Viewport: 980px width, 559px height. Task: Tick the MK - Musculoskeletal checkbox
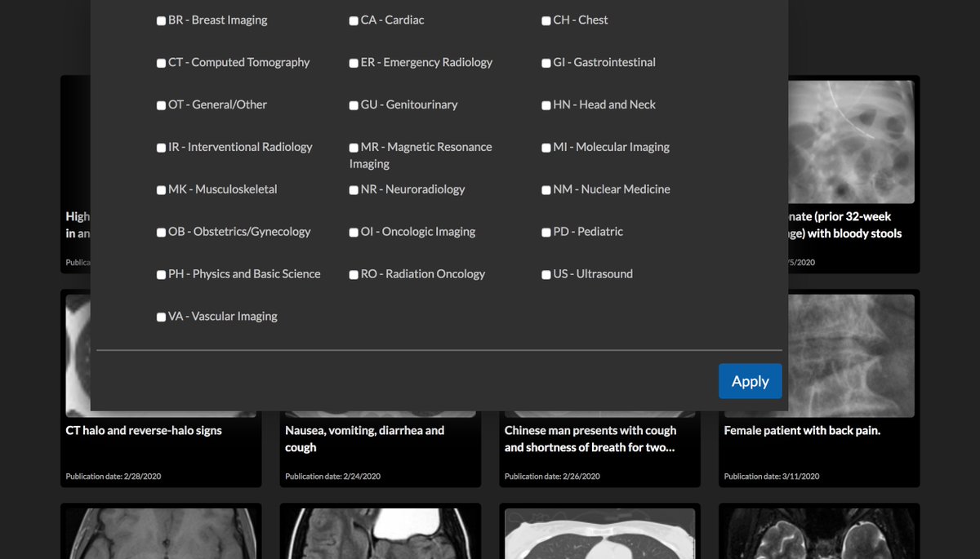(x=161, y=190)
